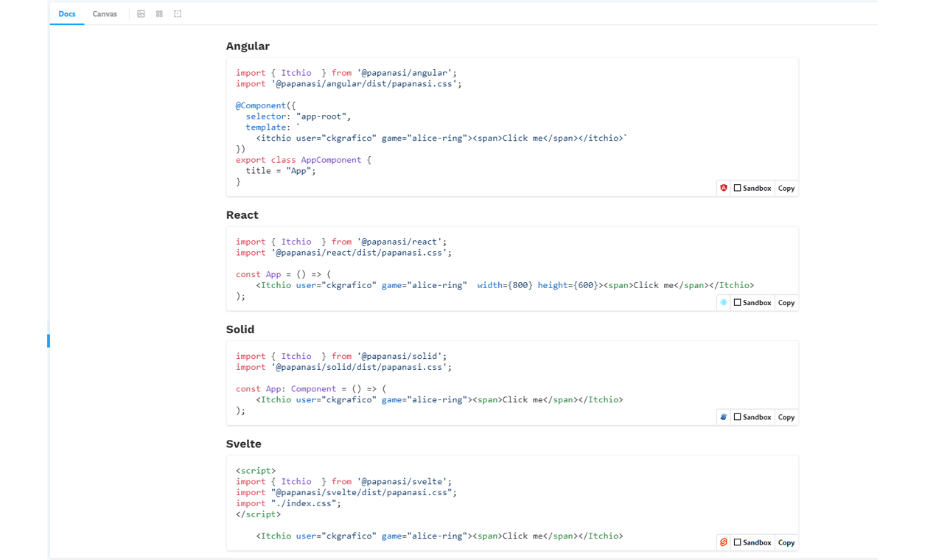This screenshot has height=560, width=936.
Task: Click the 'export class AppComponent' line
Action: point(304,160)
